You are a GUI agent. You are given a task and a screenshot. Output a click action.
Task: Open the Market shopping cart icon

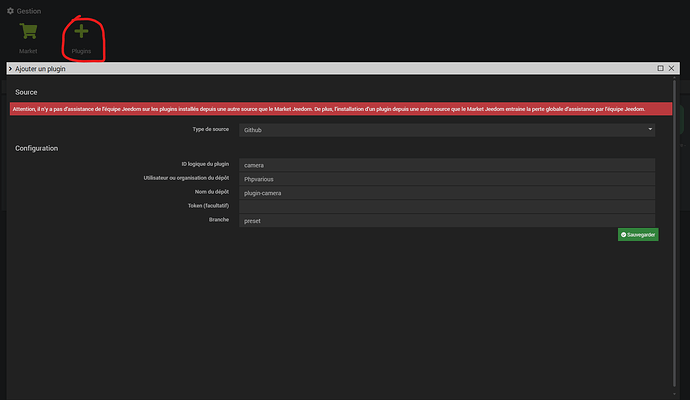pyautogui.click(x=29, y=31)
